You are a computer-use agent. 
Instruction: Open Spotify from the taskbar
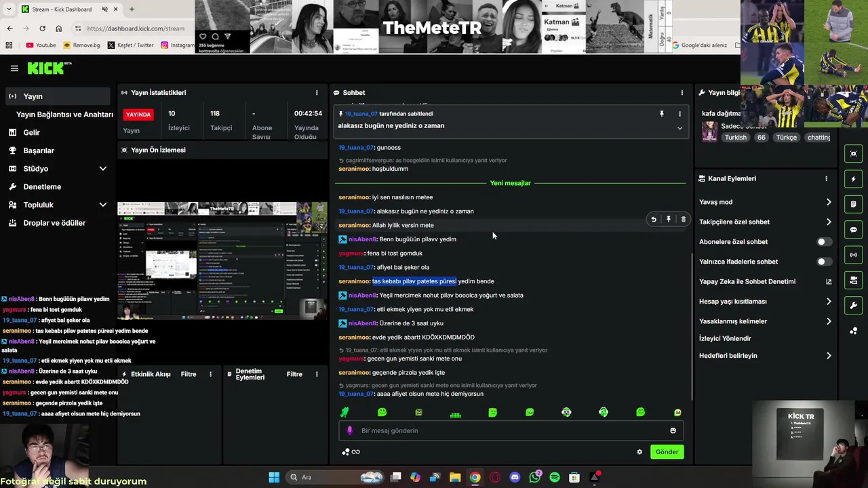(555, 477)
